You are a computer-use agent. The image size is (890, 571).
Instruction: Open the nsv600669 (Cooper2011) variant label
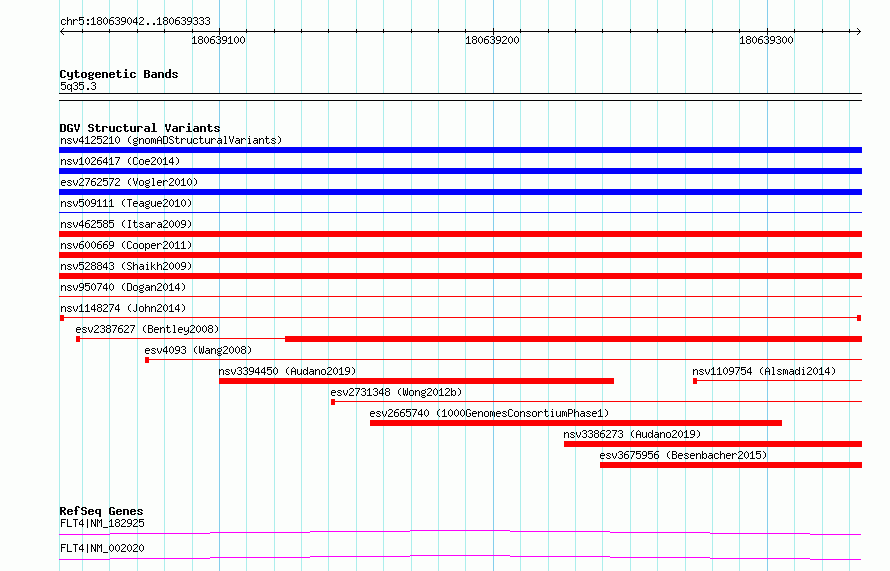pos(126,245)
